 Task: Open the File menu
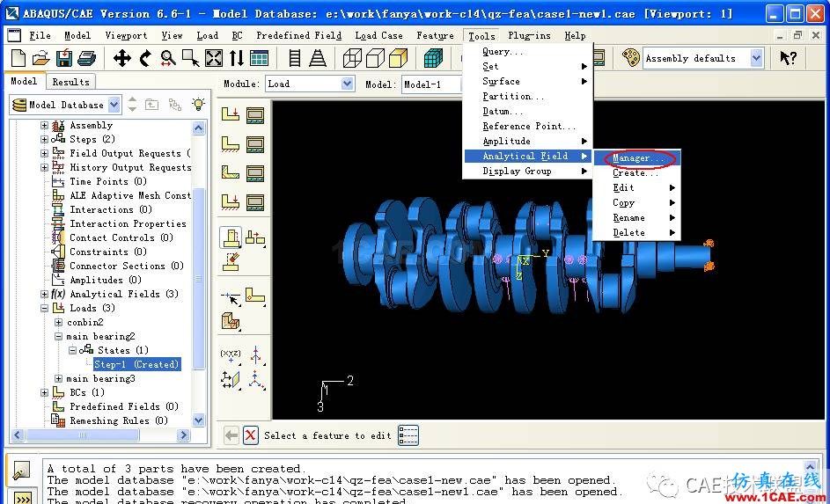click(x=40, y=35)
